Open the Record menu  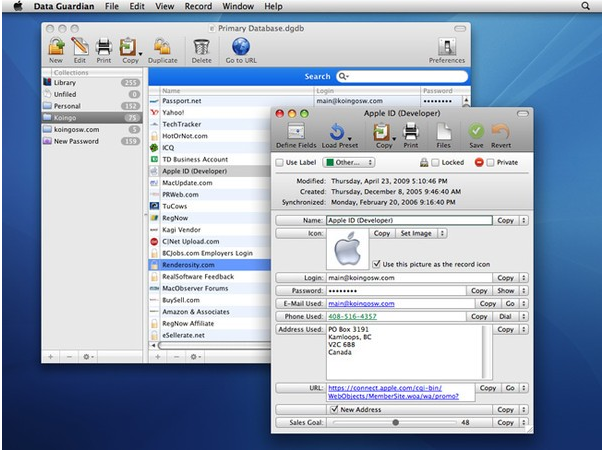[x=198, y=6]
